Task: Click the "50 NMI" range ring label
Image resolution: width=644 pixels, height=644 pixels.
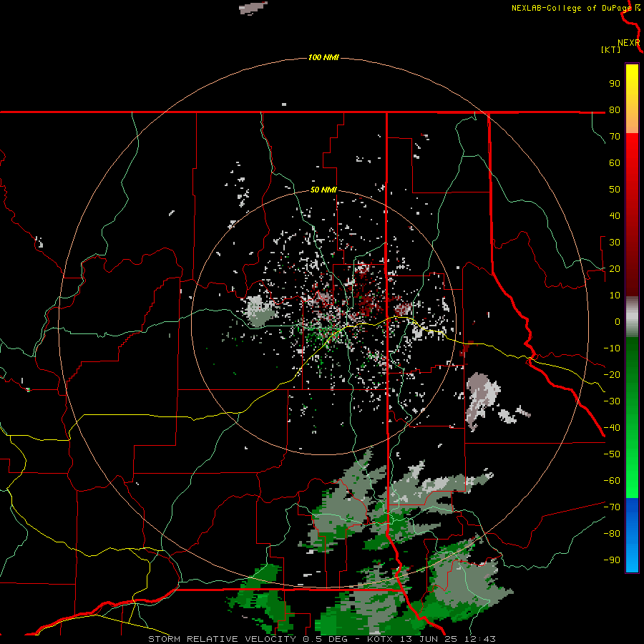Action: tap(323, 190)
